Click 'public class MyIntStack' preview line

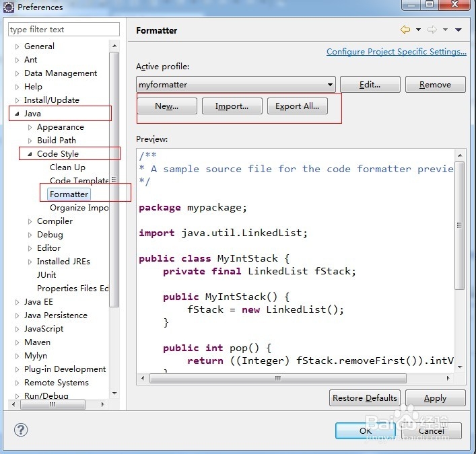click(214, 258)
